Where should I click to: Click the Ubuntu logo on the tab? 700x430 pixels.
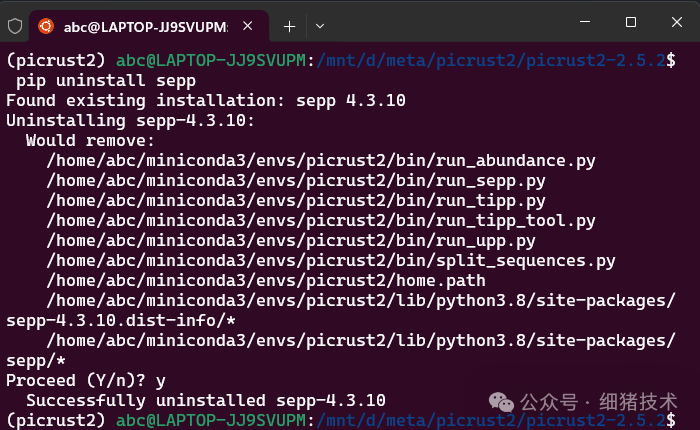click(x=47, y=24)
